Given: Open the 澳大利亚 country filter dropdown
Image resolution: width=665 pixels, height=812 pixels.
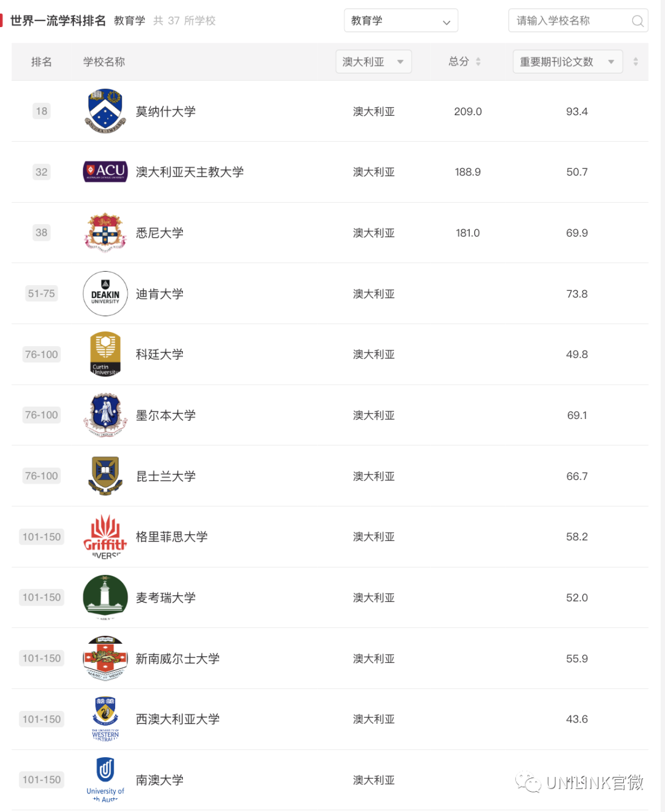Looking at the screenshot, I should (374, 62).
